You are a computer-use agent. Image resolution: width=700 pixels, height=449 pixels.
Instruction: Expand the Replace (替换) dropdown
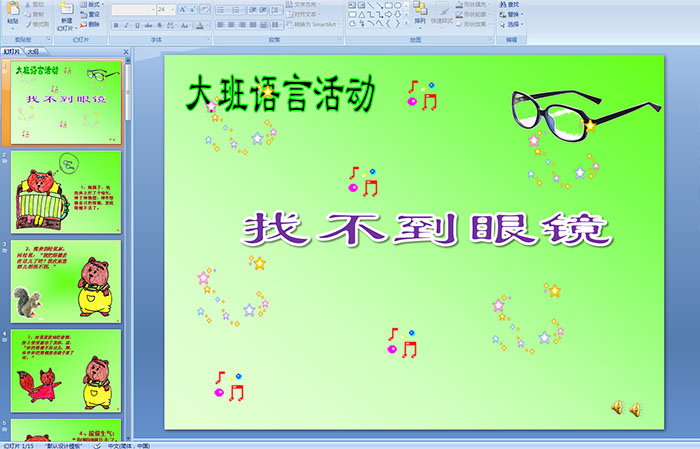click(x=512, y=14)
